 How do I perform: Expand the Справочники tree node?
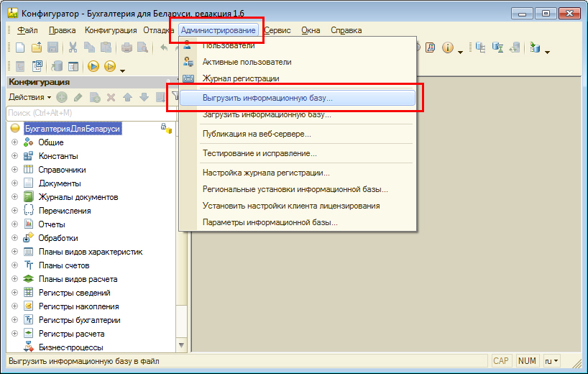pyautogui.click(x=14, y=170)
